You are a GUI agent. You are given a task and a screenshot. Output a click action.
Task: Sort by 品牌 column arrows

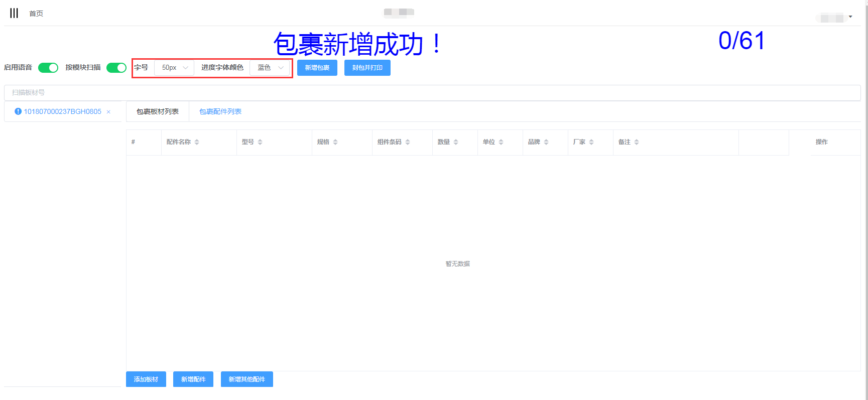[546, 142]
